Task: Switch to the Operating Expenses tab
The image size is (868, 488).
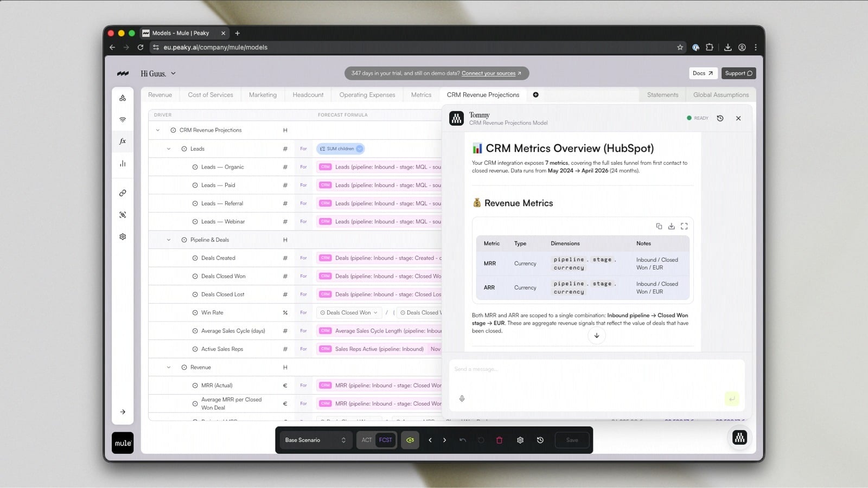Action: [x=367, y=95]
